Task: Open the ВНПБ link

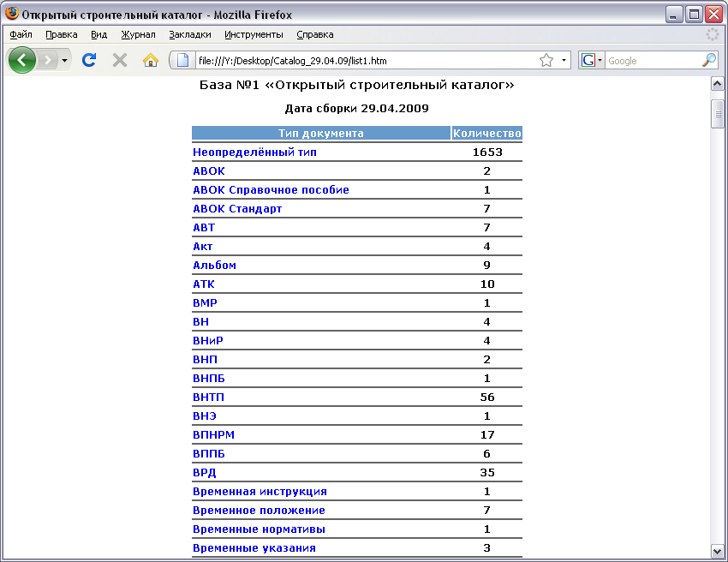Action: (209, 378)
